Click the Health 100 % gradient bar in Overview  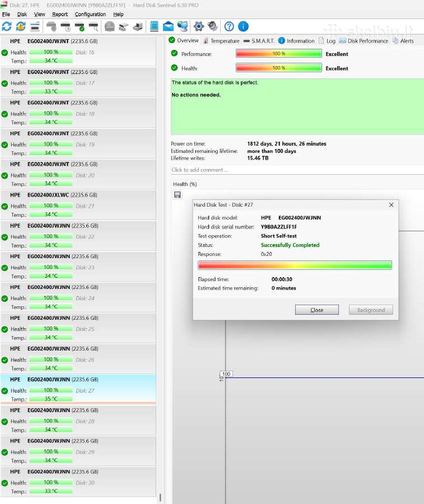tap(279, 68)
